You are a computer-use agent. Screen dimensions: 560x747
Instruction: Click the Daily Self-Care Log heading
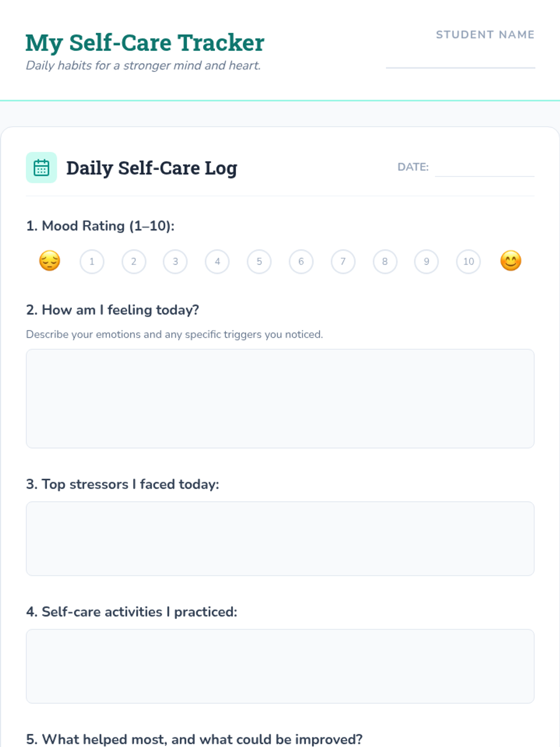pos(152,168)
